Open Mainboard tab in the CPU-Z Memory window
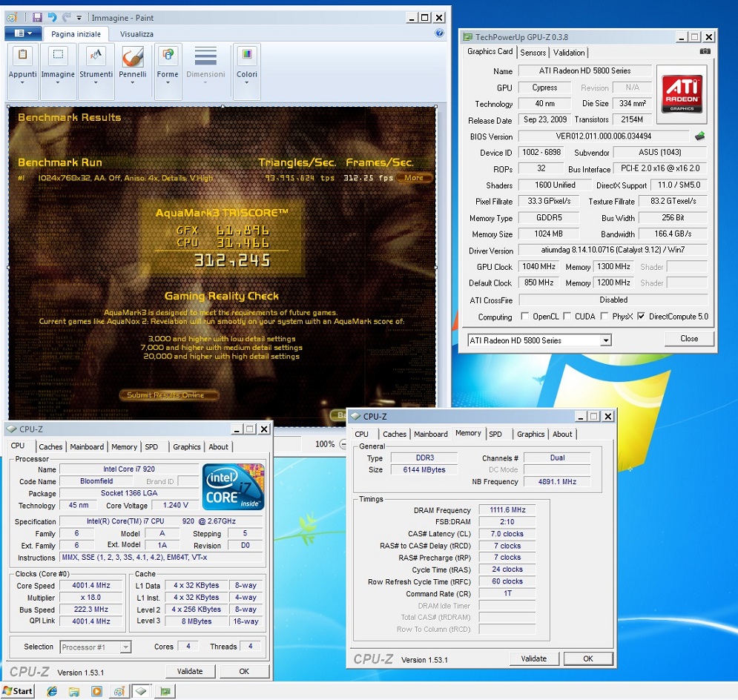 431,435
